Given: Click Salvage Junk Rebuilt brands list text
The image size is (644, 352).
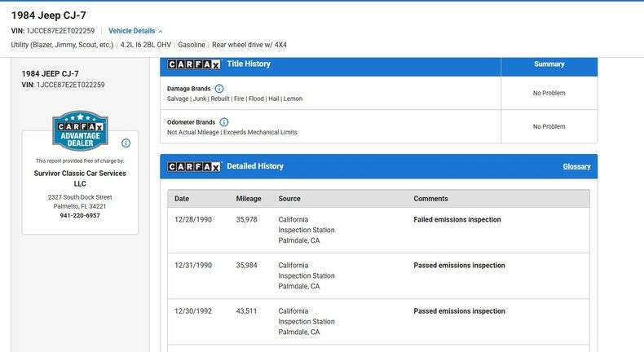Looking at the screenshot, I should [235, 99].
